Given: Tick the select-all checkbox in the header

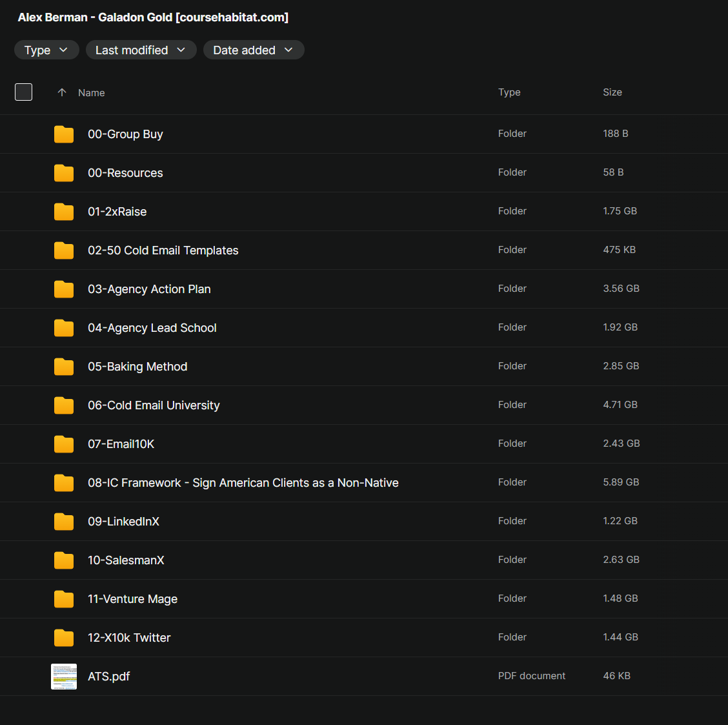Looking at the screenshot, I should click(x=24, y=92).
